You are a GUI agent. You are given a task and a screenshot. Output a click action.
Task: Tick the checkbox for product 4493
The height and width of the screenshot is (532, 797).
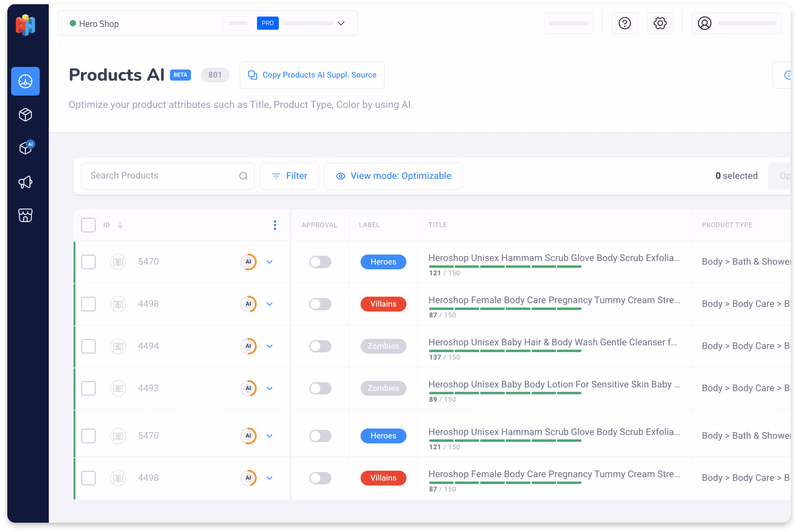[88, 388]
